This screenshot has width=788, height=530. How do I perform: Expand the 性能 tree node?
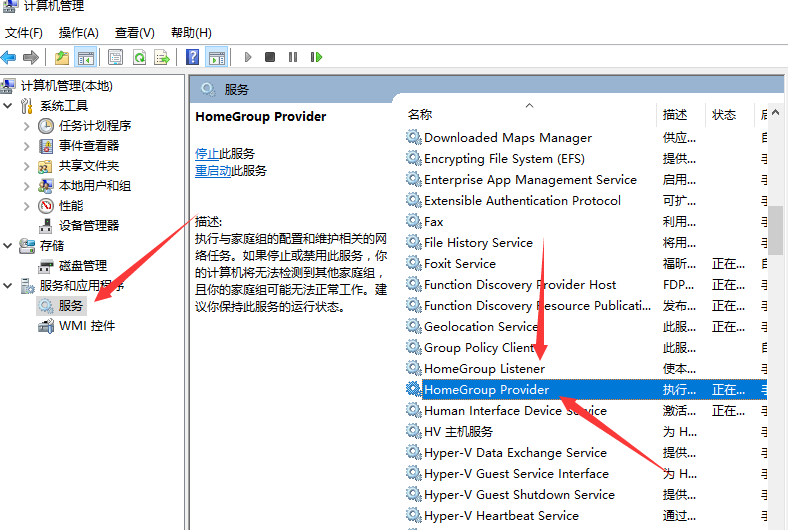tap(27, 206)
